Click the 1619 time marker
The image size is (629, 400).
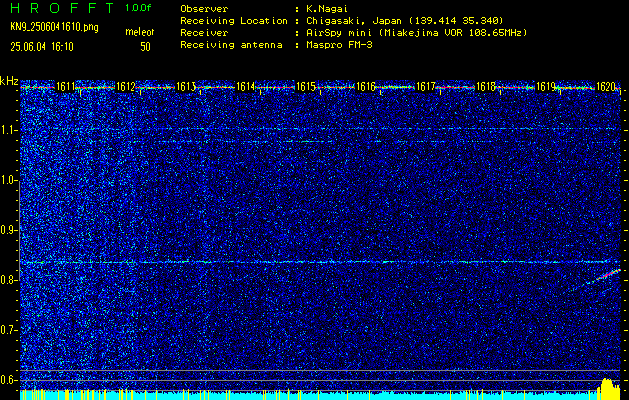click(x=546, y=86)
